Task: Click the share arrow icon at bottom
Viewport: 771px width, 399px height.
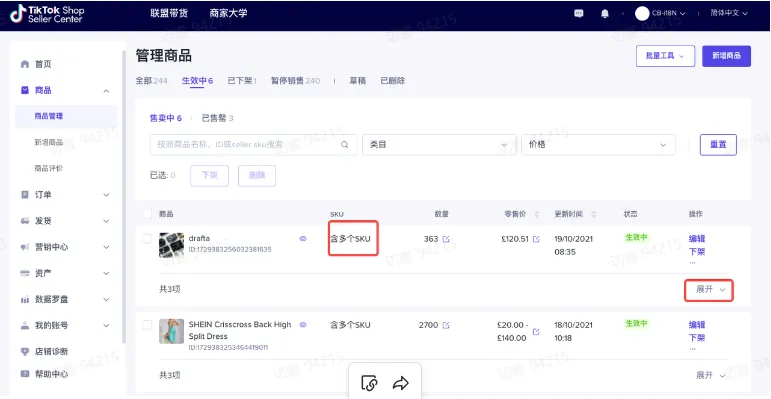Action: 401,383
